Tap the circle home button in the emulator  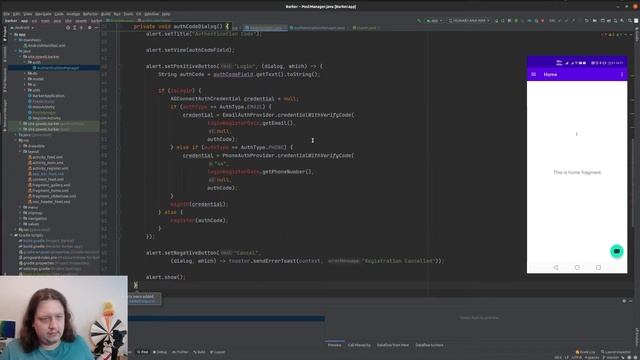[x=577, y=267]
